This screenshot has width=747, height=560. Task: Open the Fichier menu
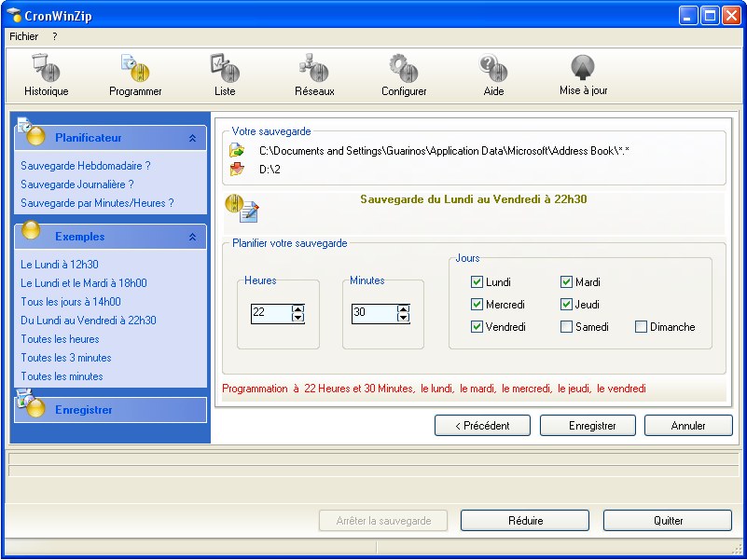tap(24, 36)
